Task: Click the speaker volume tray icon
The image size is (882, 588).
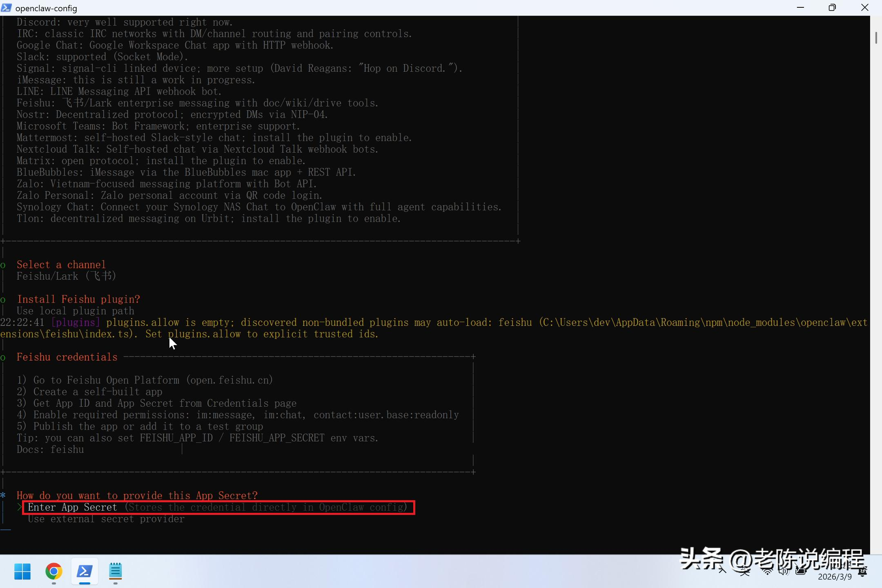Action: pos(783,571)
